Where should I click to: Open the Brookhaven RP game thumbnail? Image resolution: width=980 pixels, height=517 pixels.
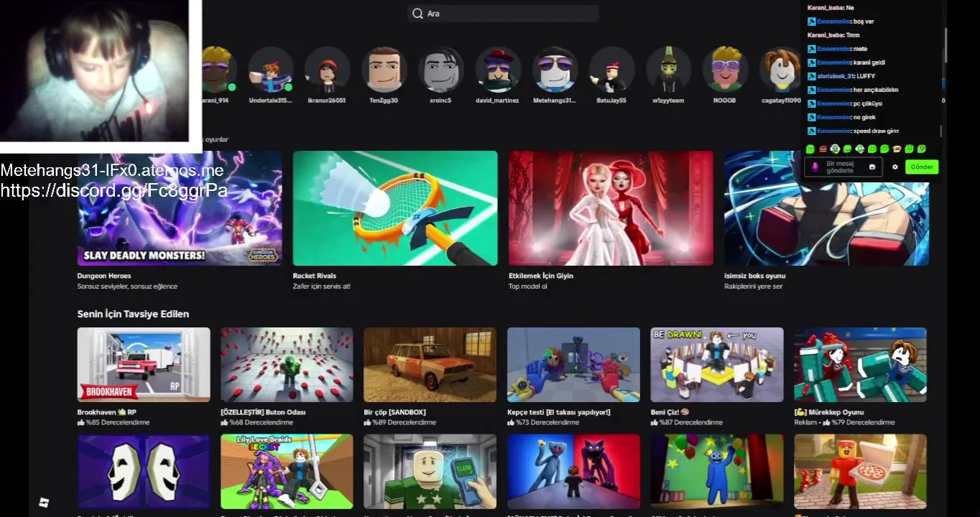[144, 365]
